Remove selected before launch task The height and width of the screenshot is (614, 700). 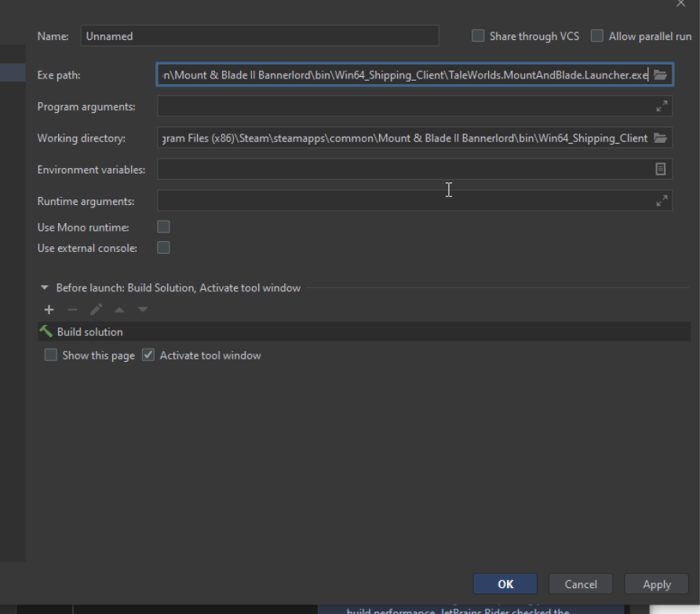72,309
